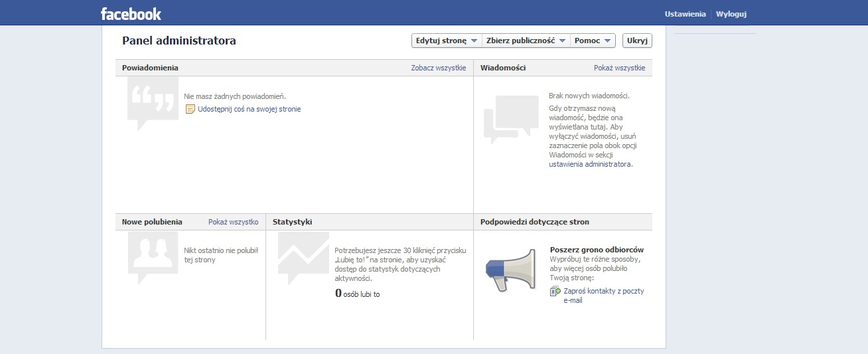Open Udostępnij coś na swojej stronie link
This screenshot has width=868, height=354.
[x=249, y=109]
